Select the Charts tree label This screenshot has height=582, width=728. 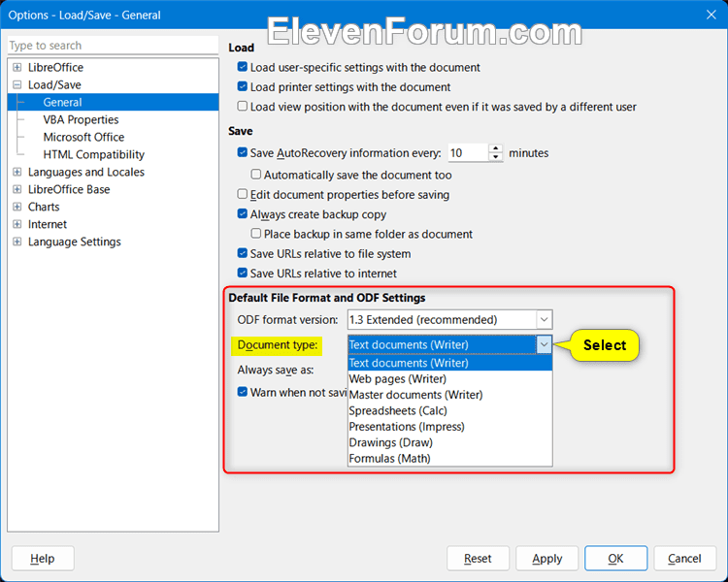44,207
